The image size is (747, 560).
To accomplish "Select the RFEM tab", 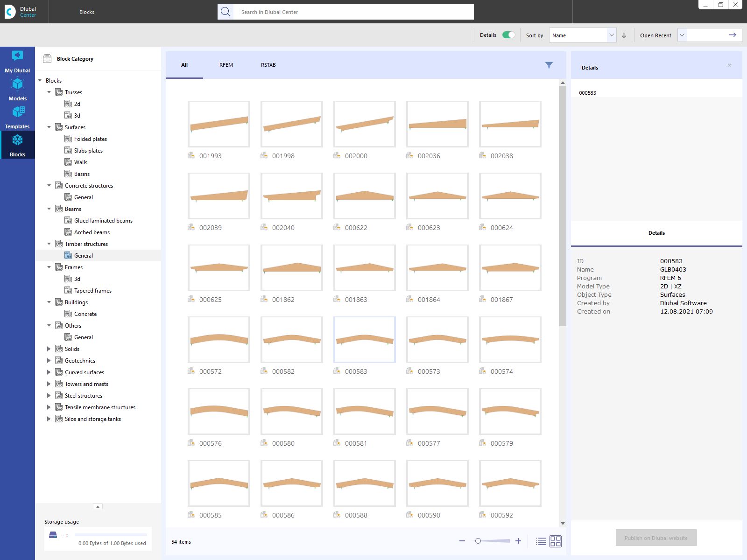I will (x=226, y=65).
